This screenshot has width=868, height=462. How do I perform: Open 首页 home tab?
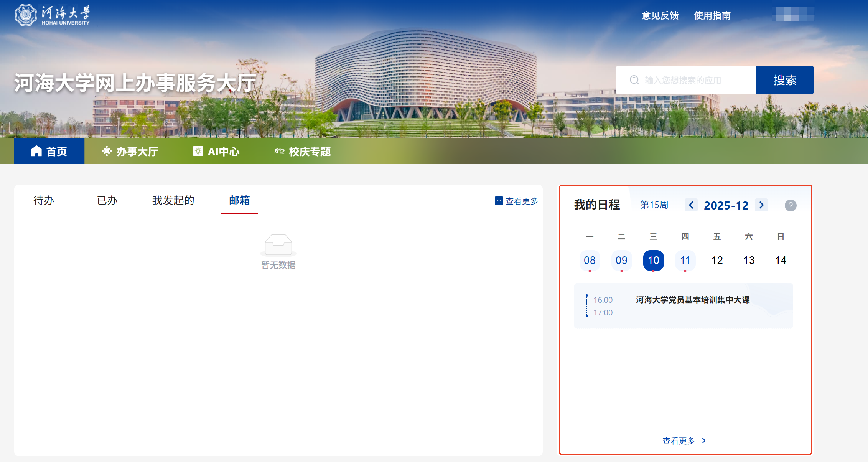[x=49, y=151]
